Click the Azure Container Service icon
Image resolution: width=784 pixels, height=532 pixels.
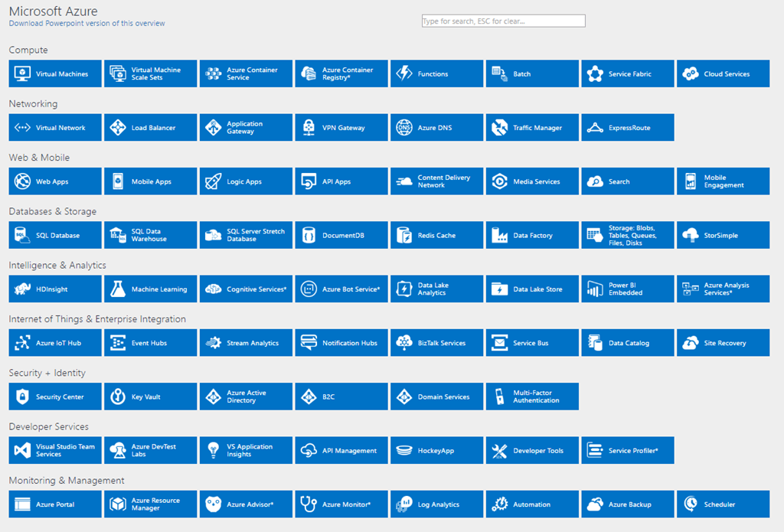click(x=214, y=73)
